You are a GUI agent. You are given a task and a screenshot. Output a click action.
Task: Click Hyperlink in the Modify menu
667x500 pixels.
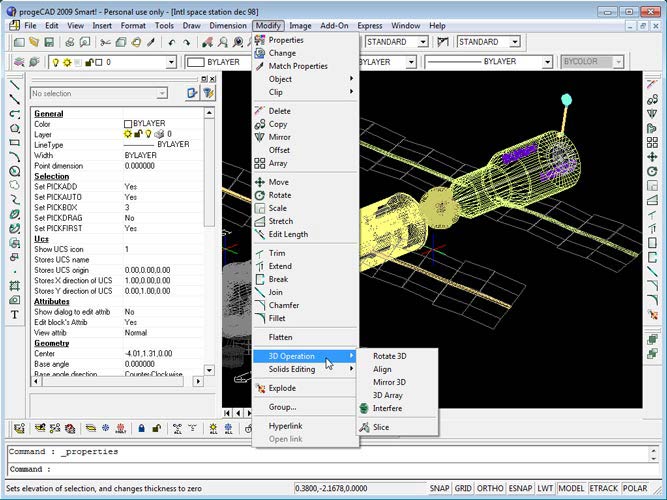click(x=285, y=426)
